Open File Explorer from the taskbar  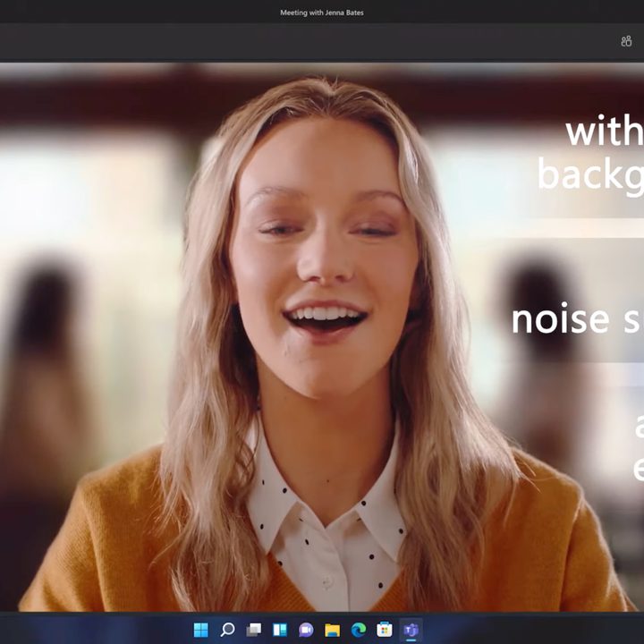(x=332, y=630)
